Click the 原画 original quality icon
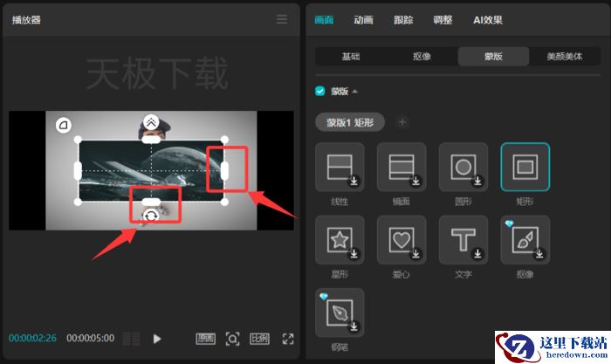Viewport: 611px width, 364px height. click(205, 339)
